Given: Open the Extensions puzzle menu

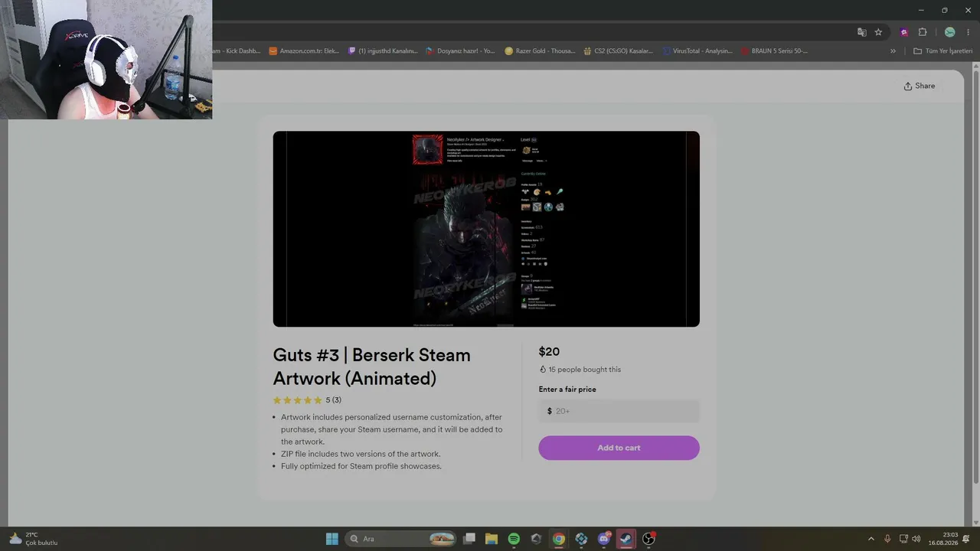Looking at the screenshot, I should tap(923, 32).
